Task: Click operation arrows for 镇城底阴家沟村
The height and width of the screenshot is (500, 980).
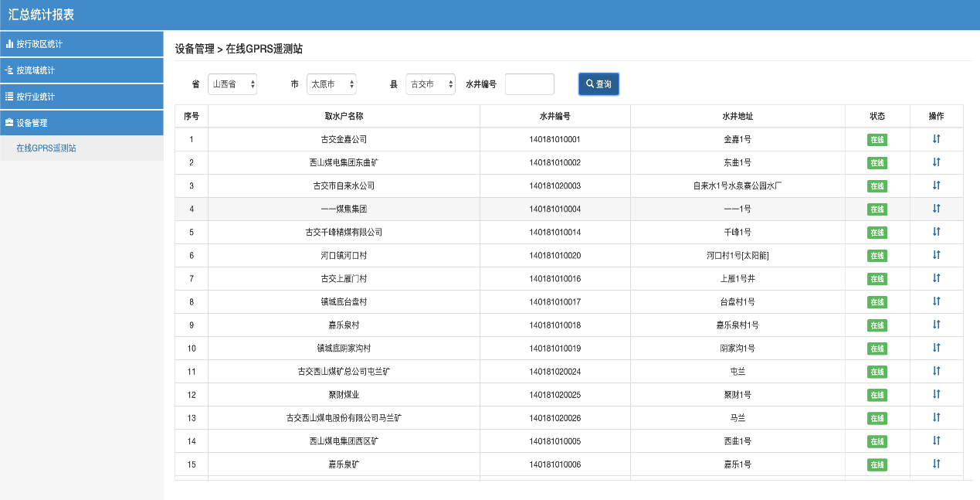Action: [x=936, y=348]
